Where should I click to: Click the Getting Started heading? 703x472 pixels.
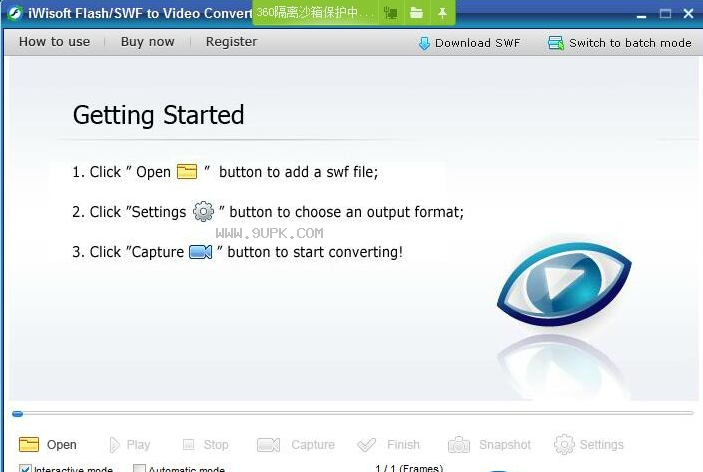coord(159,116)
